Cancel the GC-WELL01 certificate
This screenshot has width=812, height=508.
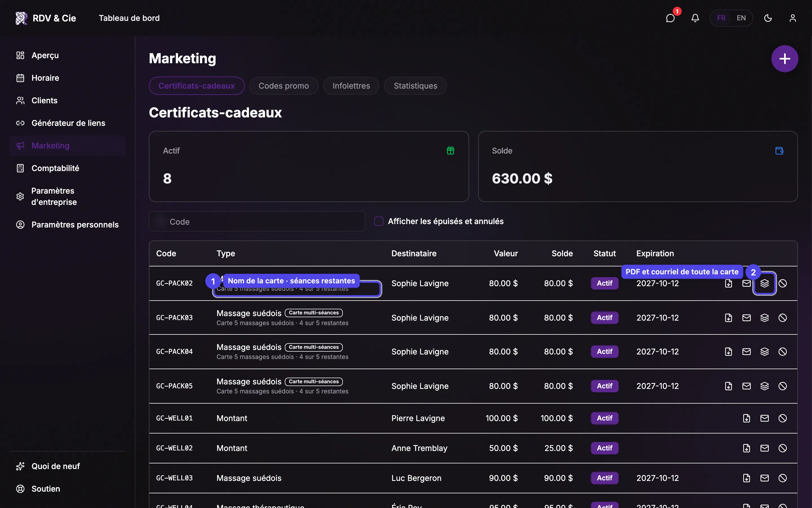pos(782,418)
